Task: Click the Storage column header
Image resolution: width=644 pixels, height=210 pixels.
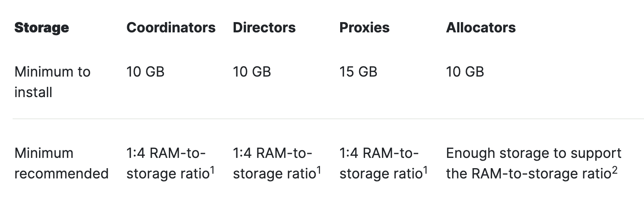Action: [x=41, y=28]
